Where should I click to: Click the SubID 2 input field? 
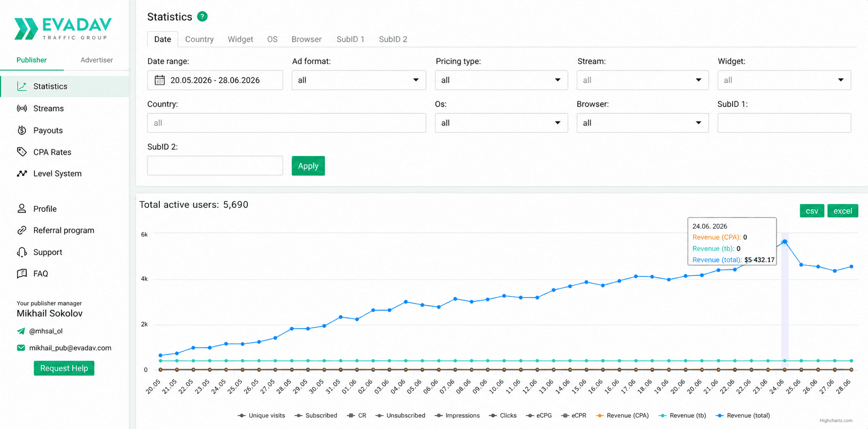215,166
